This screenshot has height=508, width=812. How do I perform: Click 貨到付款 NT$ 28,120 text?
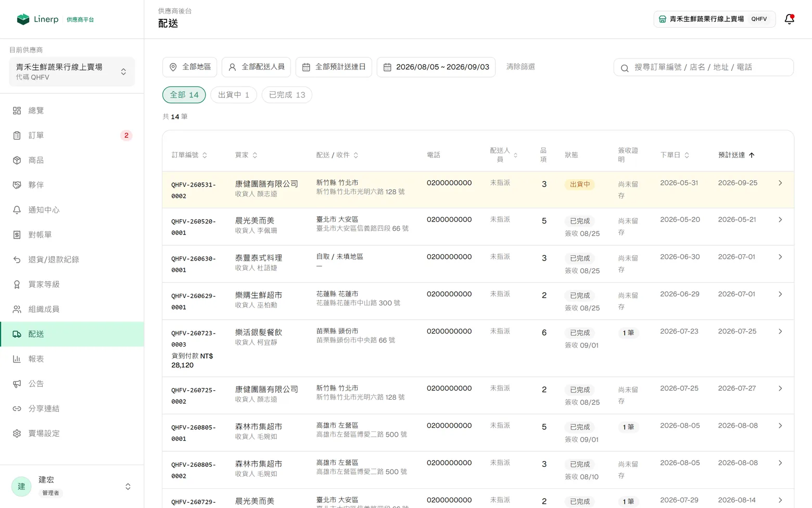click(x=192, y=361)
